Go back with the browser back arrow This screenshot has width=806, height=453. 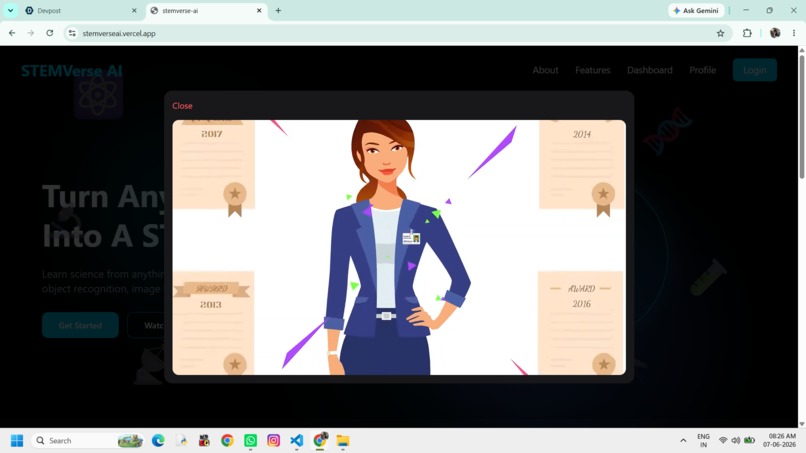coord(12,33)
